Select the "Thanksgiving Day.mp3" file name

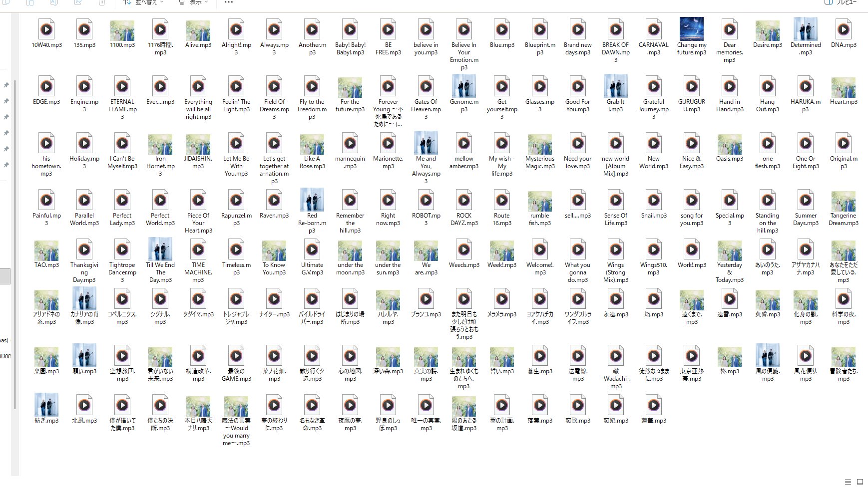coord(84,272)
